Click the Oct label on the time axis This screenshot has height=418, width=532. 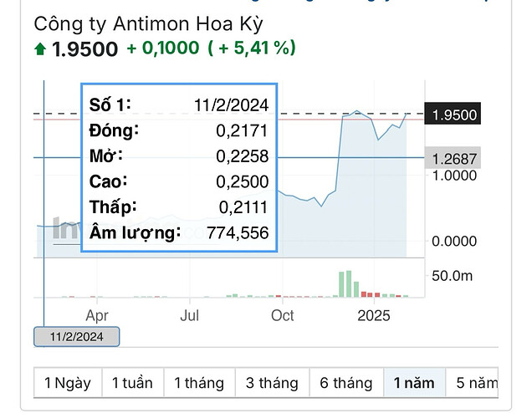tap(283, 315)
